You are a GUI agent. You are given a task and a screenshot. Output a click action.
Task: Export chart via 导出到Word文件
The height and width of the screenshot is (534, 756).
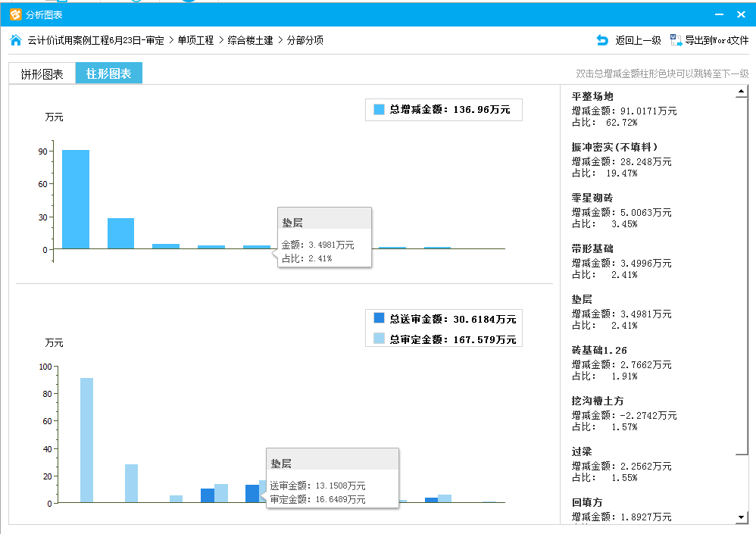[717, 40]
